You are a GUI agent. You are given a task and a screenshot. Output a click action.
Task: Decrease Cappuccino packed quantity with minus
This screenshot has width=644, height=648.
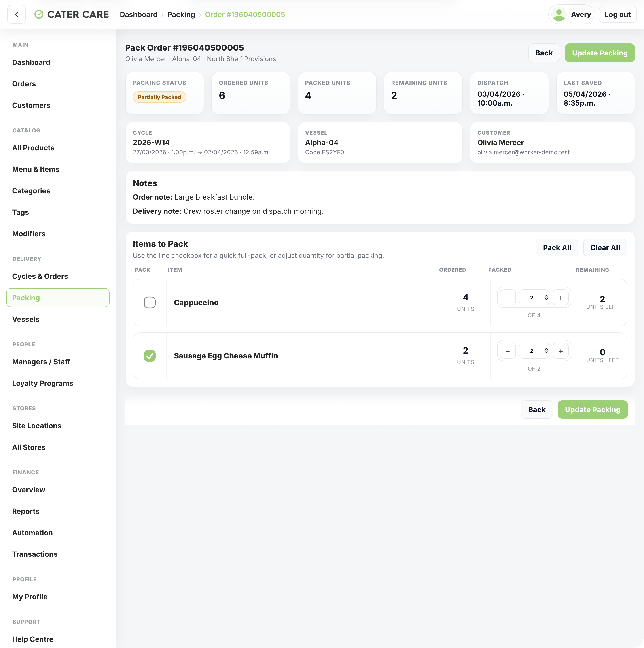click(508, 298)
